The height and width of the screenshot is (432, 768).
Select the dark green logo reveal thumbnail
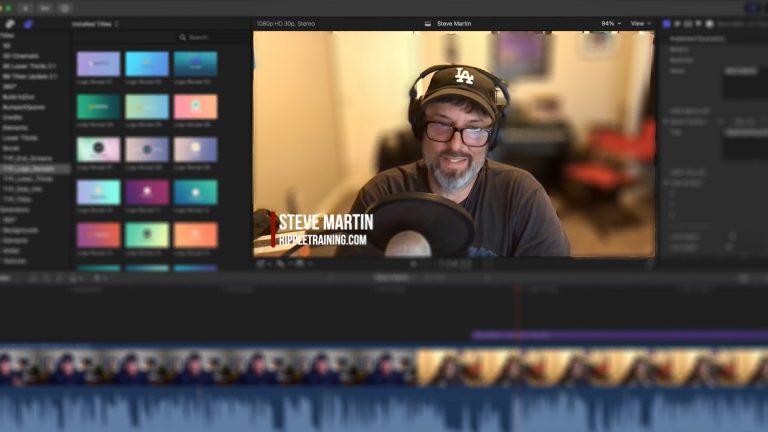tap(98, 106)
